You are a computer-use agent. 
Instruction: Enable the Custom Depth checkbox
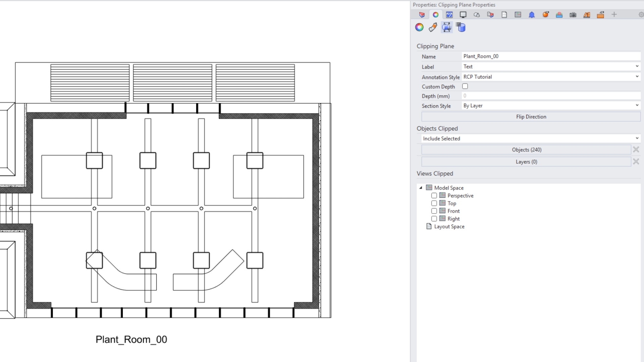click(465, 86)
